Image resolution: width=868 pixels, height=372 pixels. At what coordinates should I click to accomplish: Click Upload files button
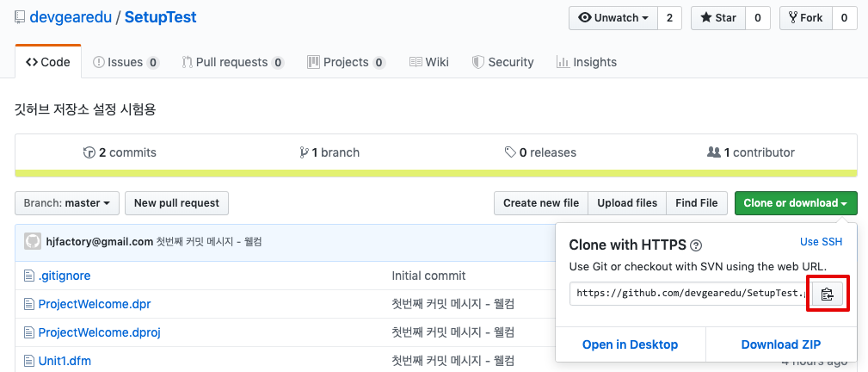pyautogui.click(x=627, y=203)
